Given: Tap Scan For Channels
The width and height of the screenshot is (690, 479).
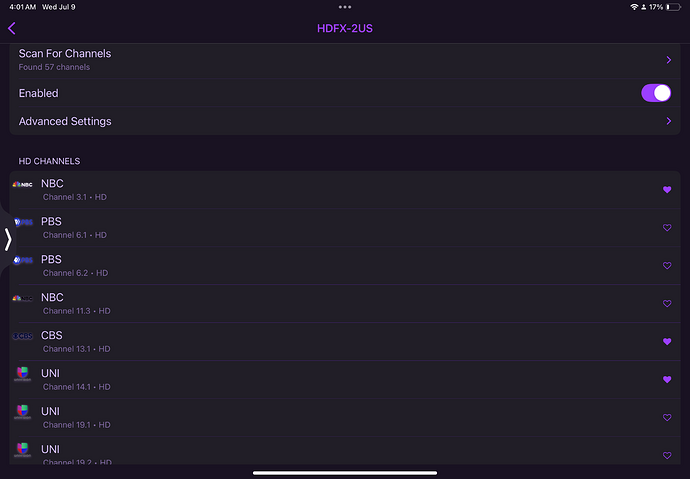Looking at the screenshot, I should pos(65,54).
